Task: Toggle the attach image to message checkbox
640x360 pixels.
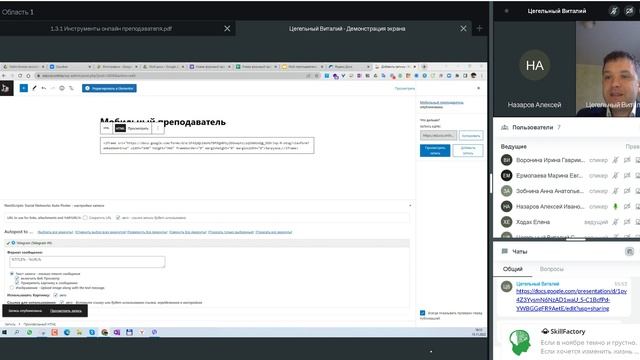Action: pos(17,283)
